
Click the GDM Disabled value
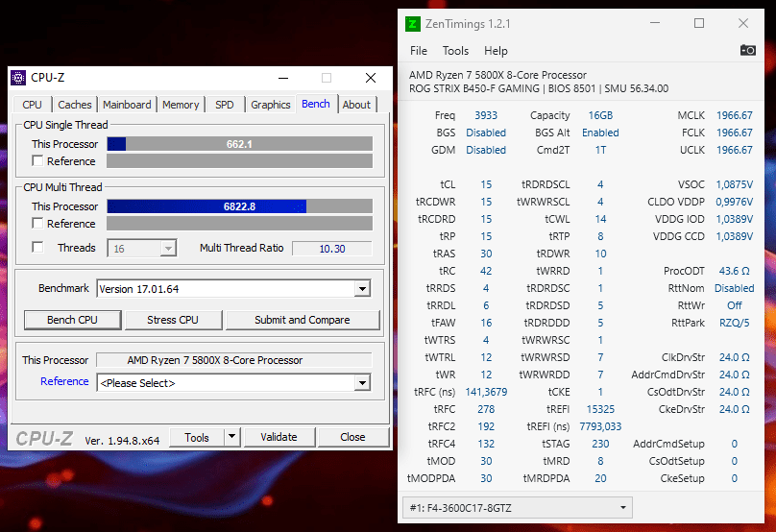coord(486,150)
